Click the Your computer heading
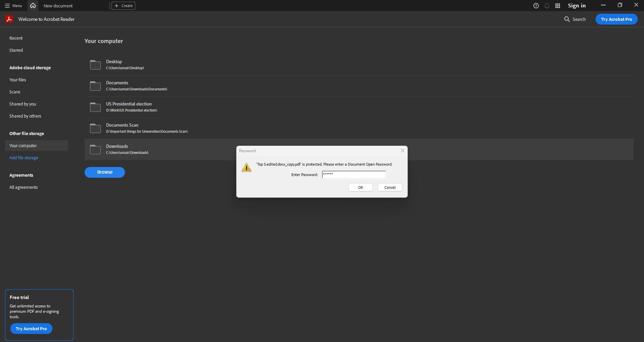644x342 pixels. (104, 41)
